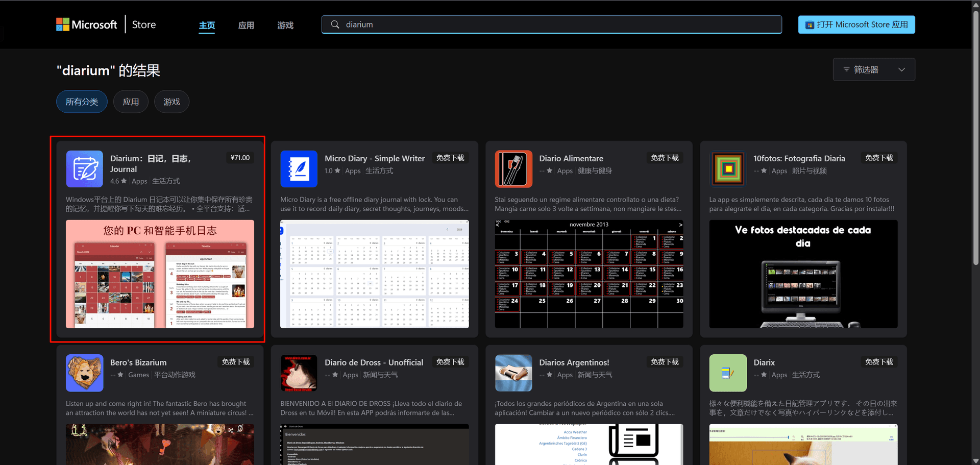Click the Diarium description text
980x465 pixels.
(159, 204)
